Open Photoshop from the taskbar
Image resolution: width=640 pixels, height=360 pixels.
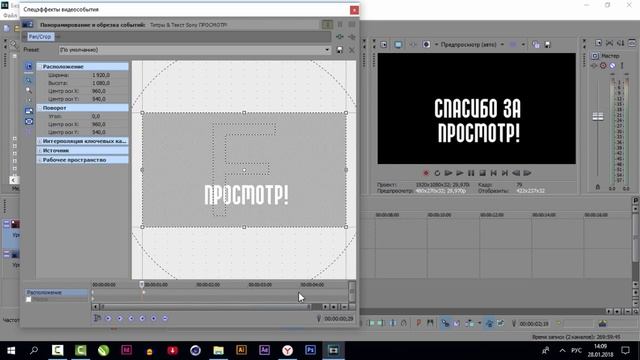(x=310, y=350)
